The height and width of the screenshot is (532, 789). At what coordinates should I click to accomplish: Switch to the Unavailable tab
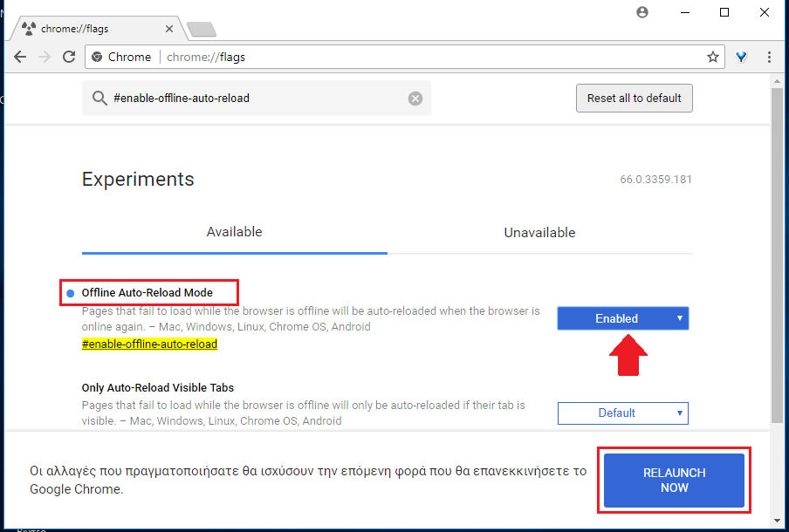click(540, 232)
